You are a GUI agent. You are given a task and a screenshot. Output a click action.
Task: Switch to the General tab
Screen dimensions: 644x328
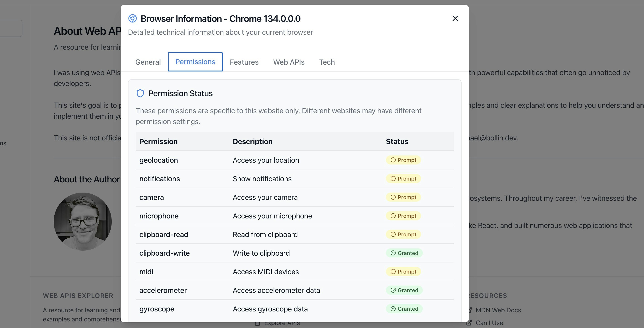[148, 62]
